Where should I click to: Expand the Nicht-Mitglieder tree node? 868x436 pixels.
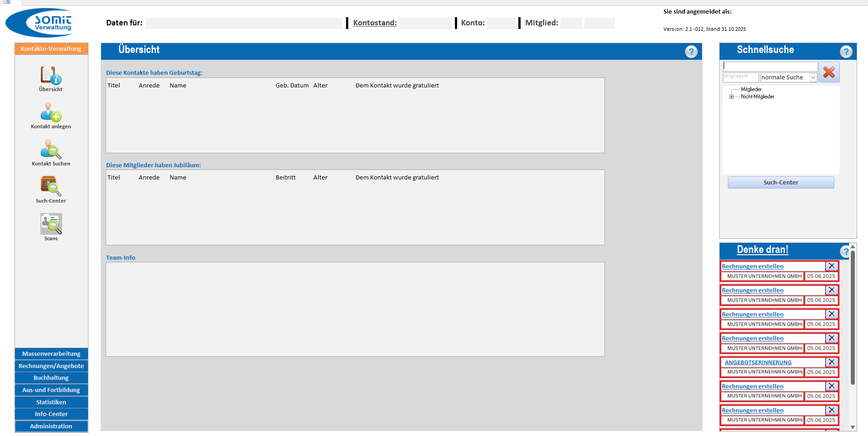pyautogui.click(x=731, y=97)
